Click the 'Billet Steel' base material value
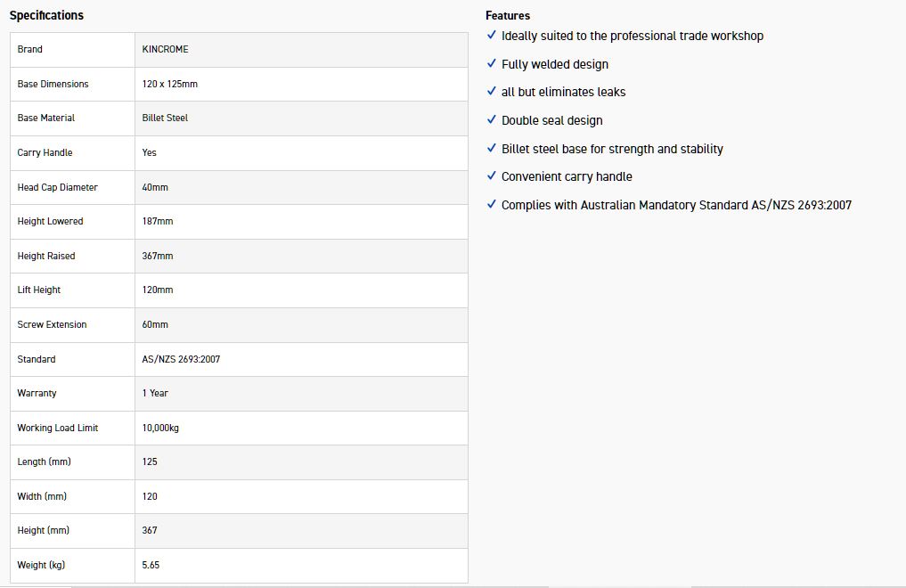Viewport: 906px width, 588px height. (x=165, y=118)
